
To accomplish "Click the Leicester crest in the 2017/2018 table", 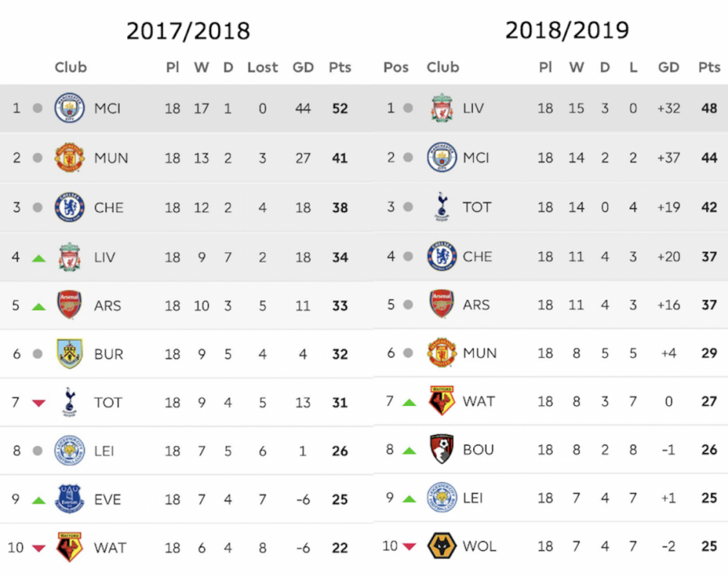I will tap(70, 451).
